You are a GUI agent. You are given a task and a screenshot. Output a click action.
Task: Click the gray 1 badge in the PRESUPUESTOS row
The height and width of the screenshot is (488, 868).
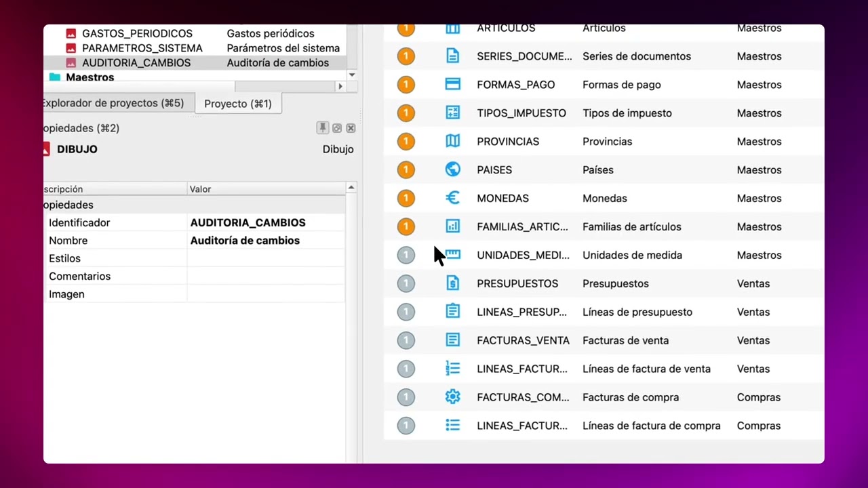click(406, 284)
